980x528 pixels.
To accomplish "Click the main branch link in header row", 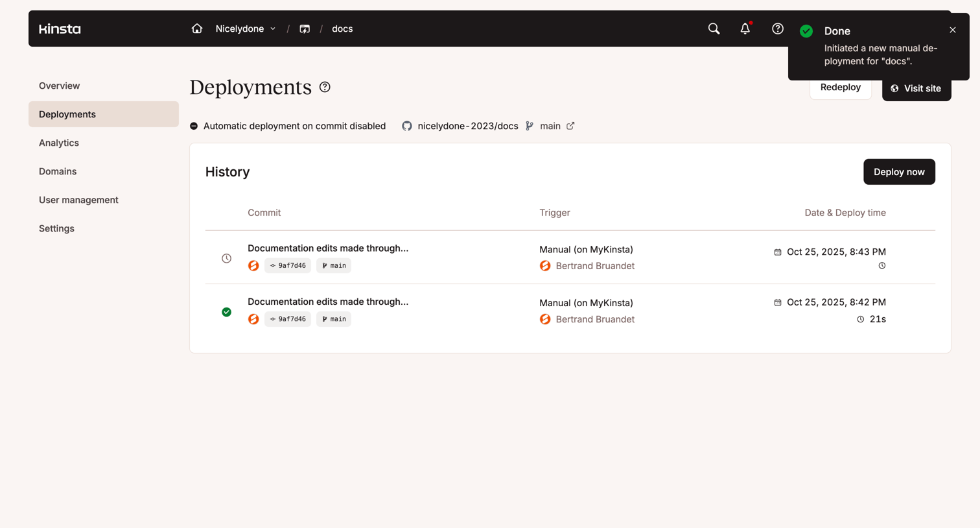I will [550, 126].
